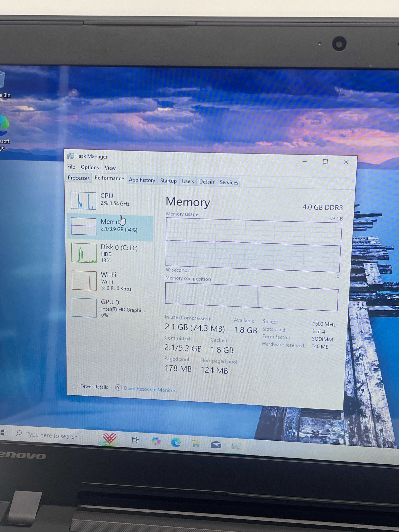Open Resource Monitor link
Image resolution: width=399 pixels, height=532 pixels.
(149, 389)
